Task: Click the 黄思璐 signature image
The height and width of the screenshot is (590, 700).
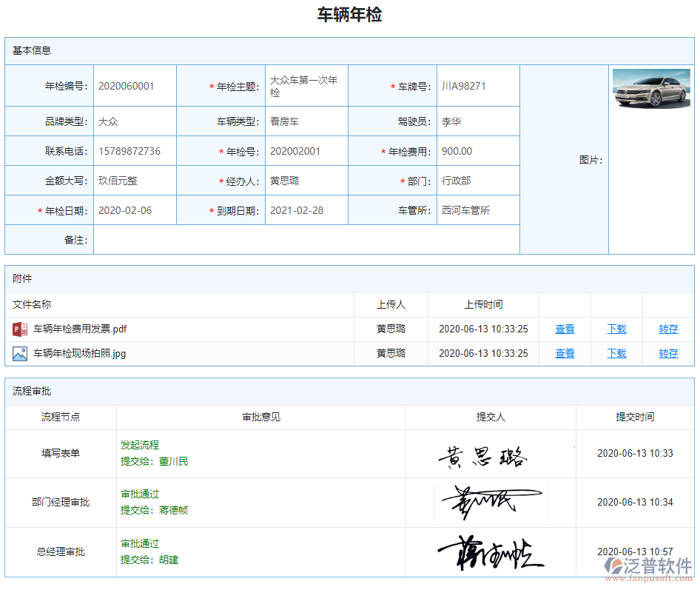Action: point(482,457)
